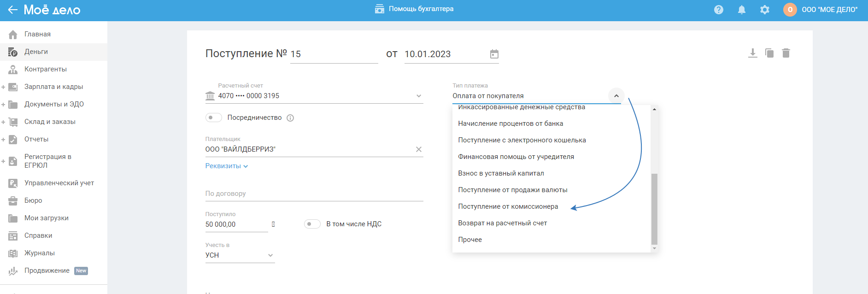Select Поступление от комиссионера option

pos(508,206)
